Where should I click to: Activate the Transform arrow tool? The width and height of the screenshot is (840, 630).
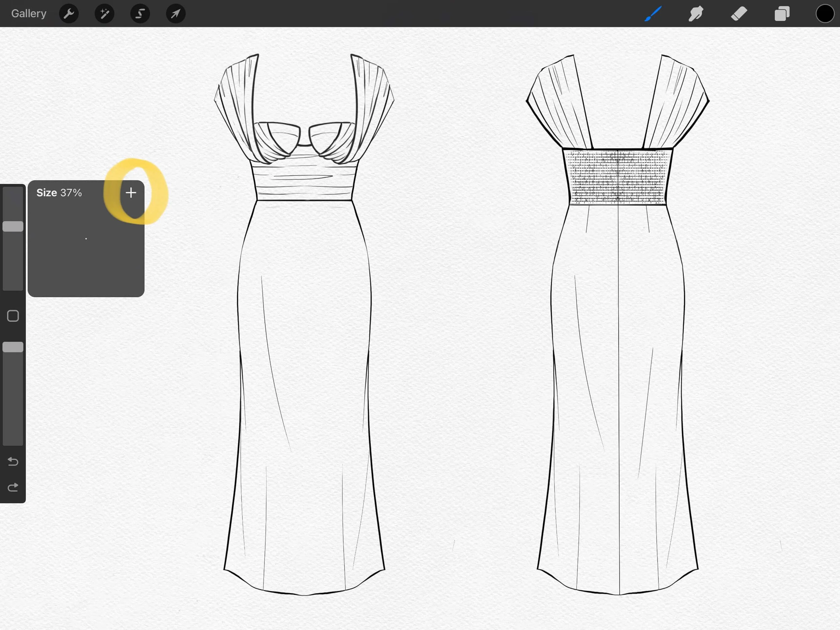tap(175, 14)
